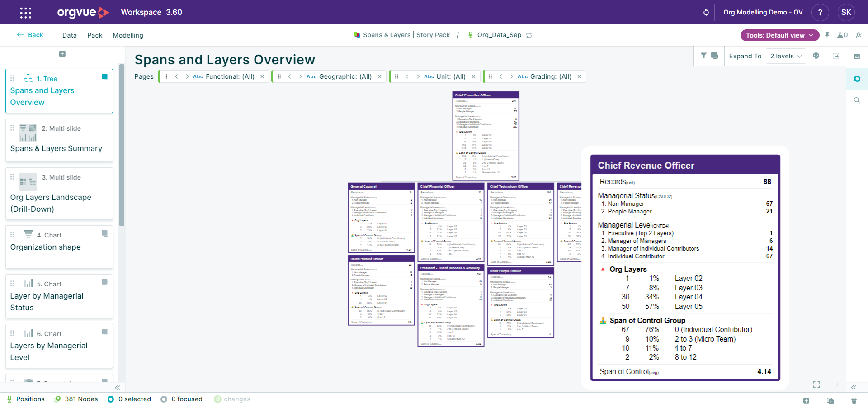Viewport: 868px width, 408px height.
Task: Open the Expand To 2 levels dropdown
Action: [x=786, y=56]
